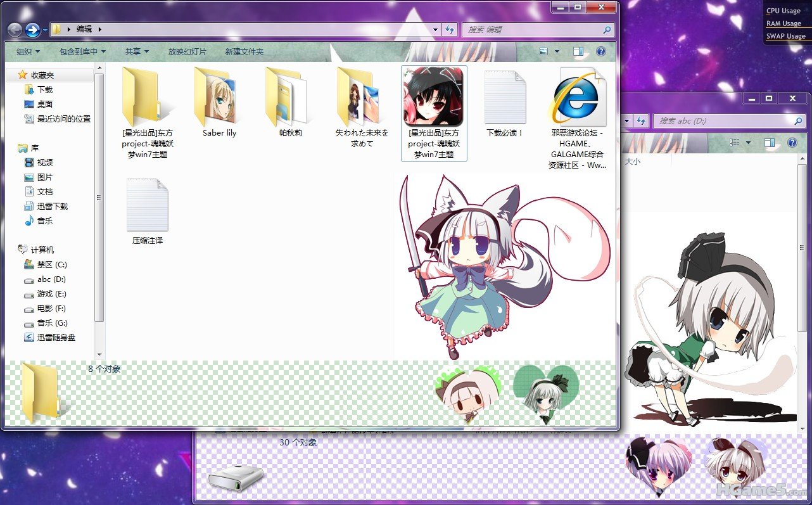812x505 pixels.
Task: Go back using the Back arrow button
Action: coord(15,30)
